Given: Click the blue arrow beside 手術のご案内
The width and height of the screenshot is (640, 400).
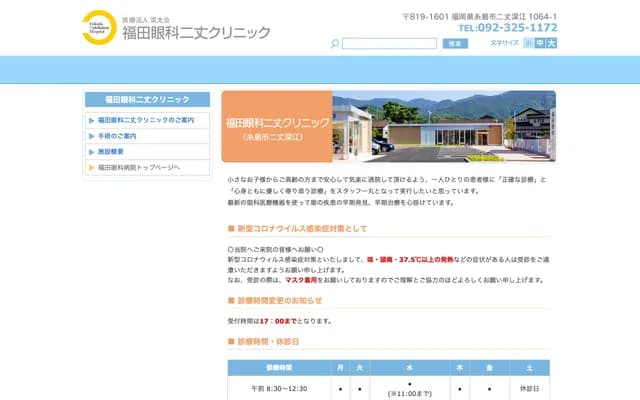Looking at the screenshot, I should click(x=91, y=136).
